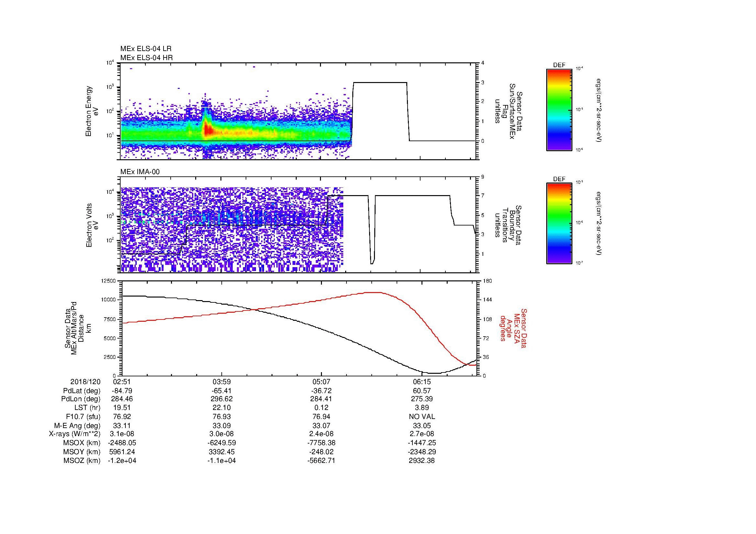This screenshot has width=756, height=534.
Task: Click MSOZ value '-5662.71'
Action: click(321, 461)
